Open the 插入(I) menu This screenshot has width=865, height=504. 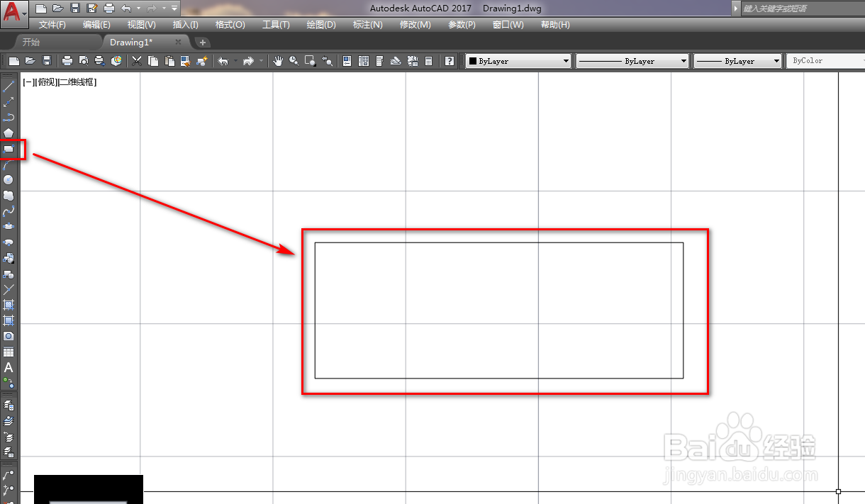(185, 25)
